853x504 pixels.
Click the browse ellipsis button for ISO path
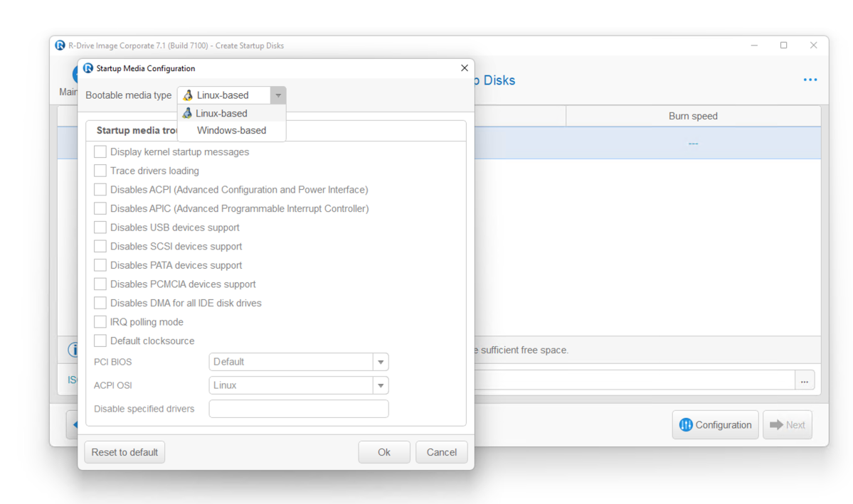[805, 380]
